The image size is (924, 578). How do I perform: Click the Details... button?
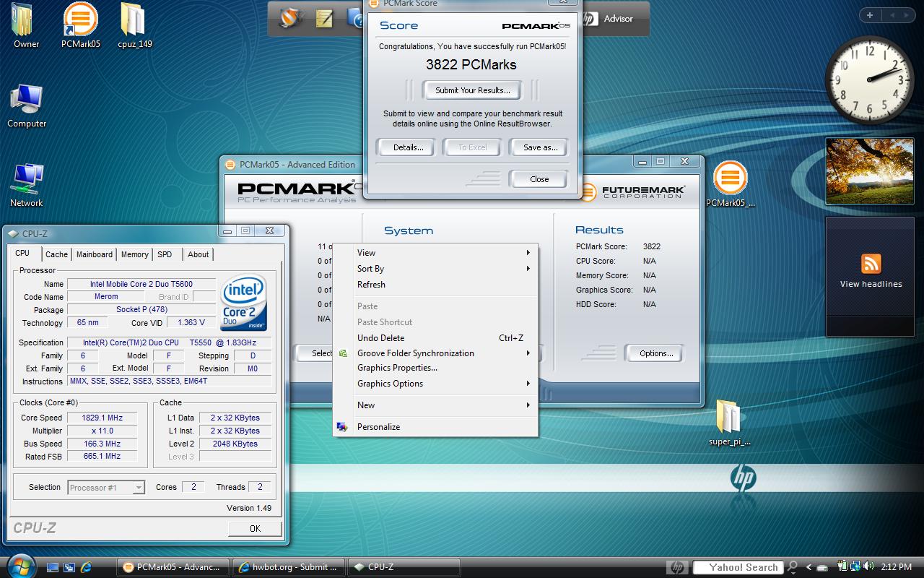point(408,147)
